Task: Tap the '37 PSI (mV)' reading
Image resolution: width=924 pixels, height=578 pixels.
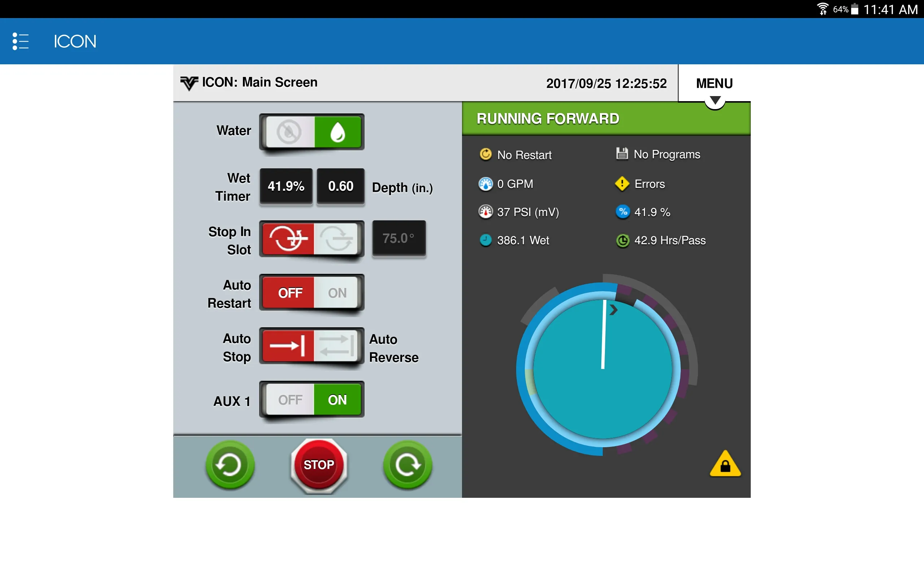Action: pyautogui.click(x=528, y=212)
